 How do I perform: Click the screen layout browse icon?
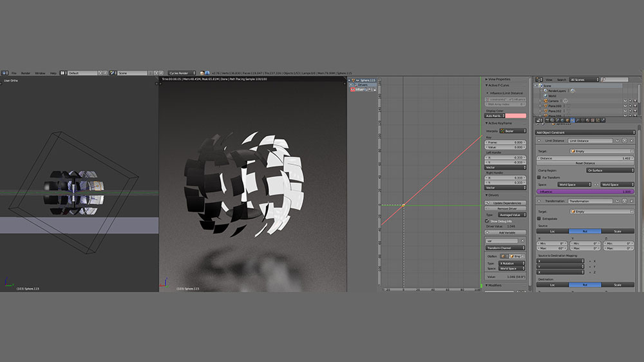point(63,73)
